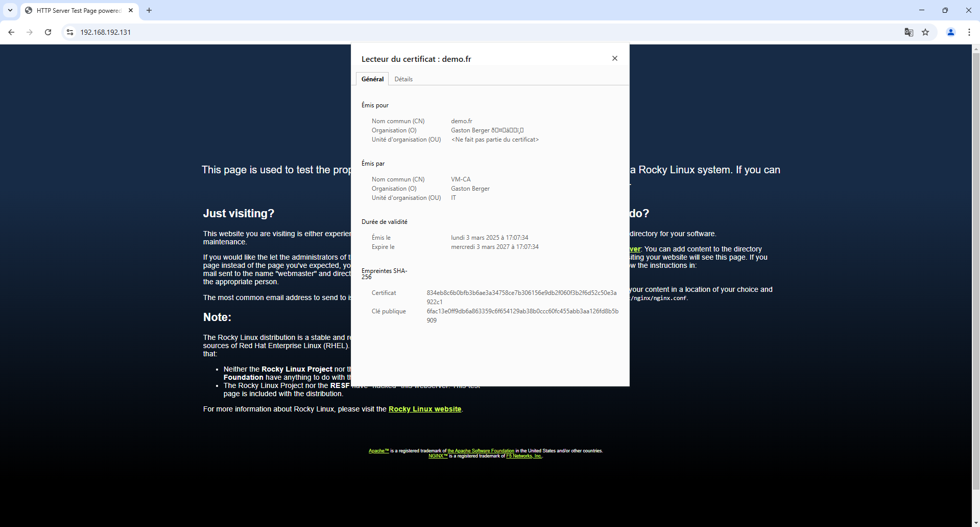Screen dimensions: 980x527
Task: Open the Chrome three-dot menu
Action: (969, 32)
